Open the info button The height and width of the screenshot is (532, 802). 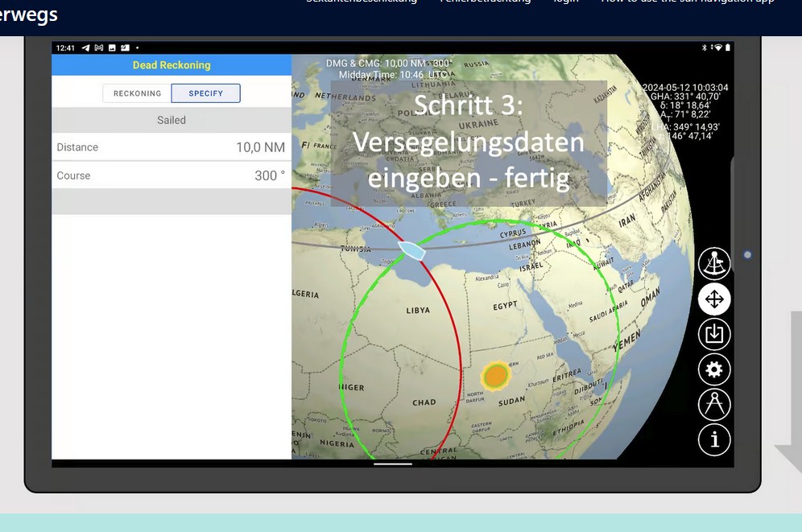pos(713,439)
